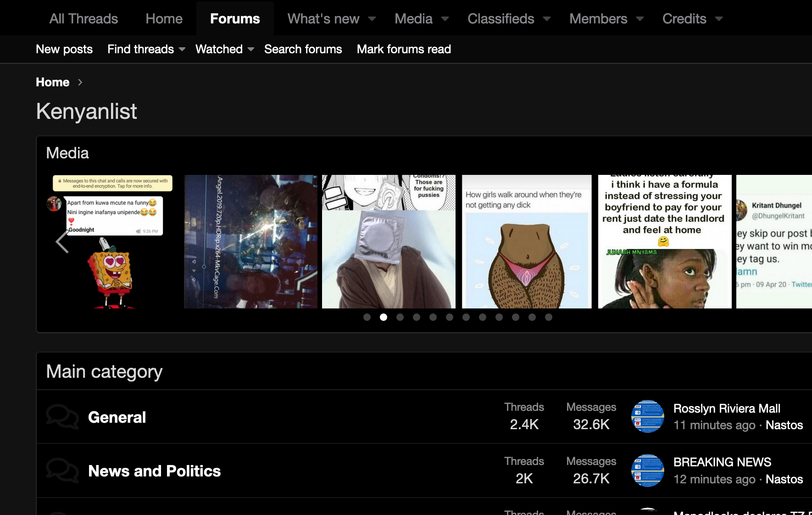Screen dimensions: 812x515
Task: Switch to the Members tab
Action: click(598, 19)
